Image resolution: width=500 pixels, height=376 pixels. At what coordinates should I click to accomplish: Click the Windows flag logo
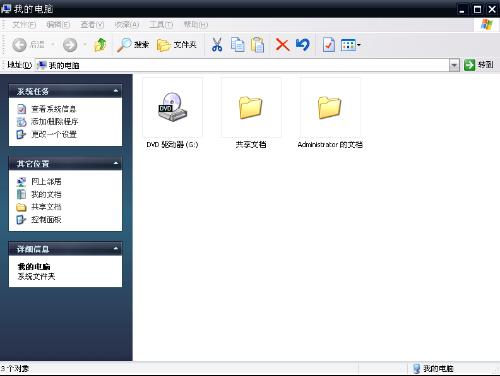486,24
